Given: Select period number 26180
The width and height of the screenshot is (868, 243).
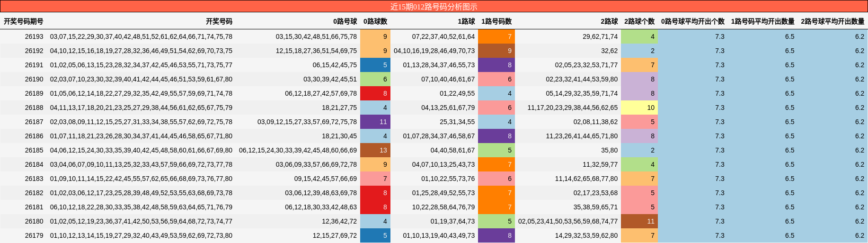Looking at the screenshot, I should click(x=34, y=221).
